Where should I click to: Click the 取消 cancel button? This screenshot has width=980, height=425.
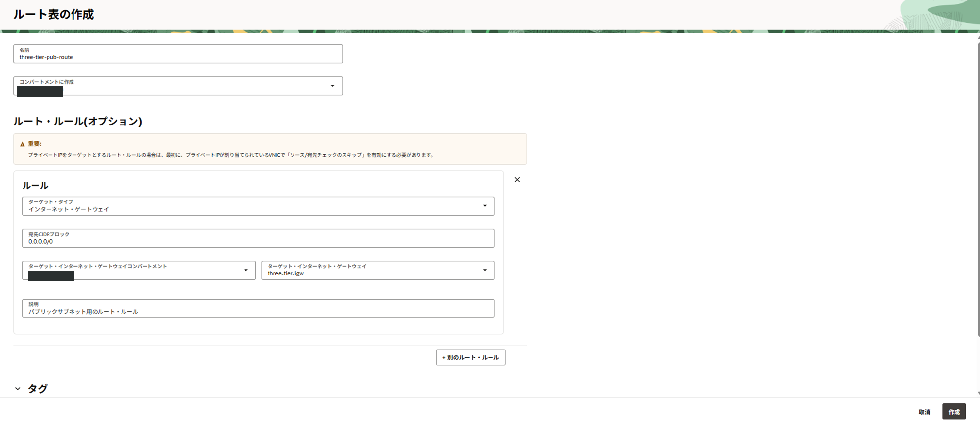[x=924, y=412]
